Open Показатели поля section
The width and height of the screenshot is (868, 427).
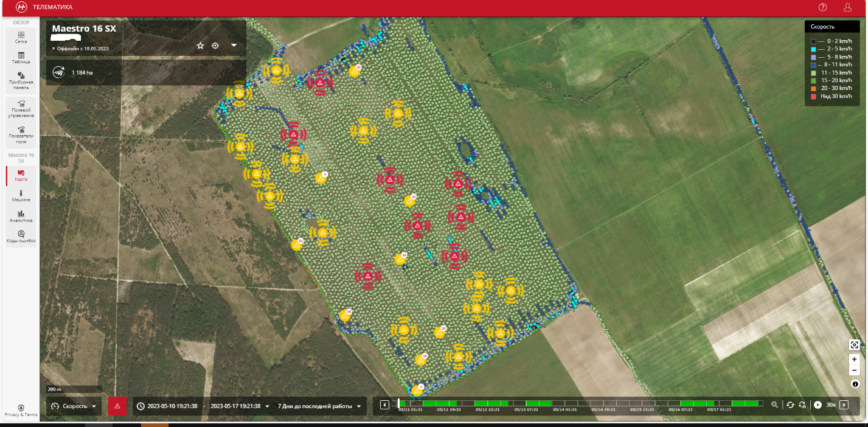21,135
